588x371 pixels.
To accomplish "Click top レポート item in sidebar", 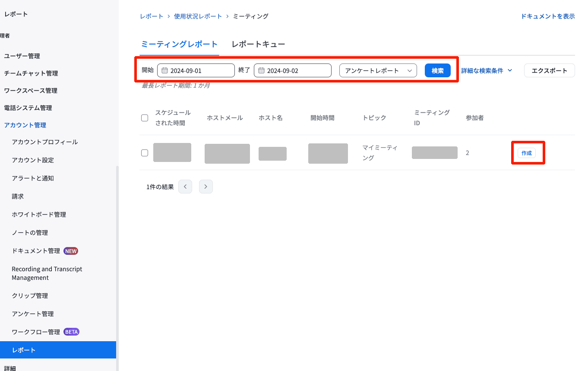I will tap(16, 14).
